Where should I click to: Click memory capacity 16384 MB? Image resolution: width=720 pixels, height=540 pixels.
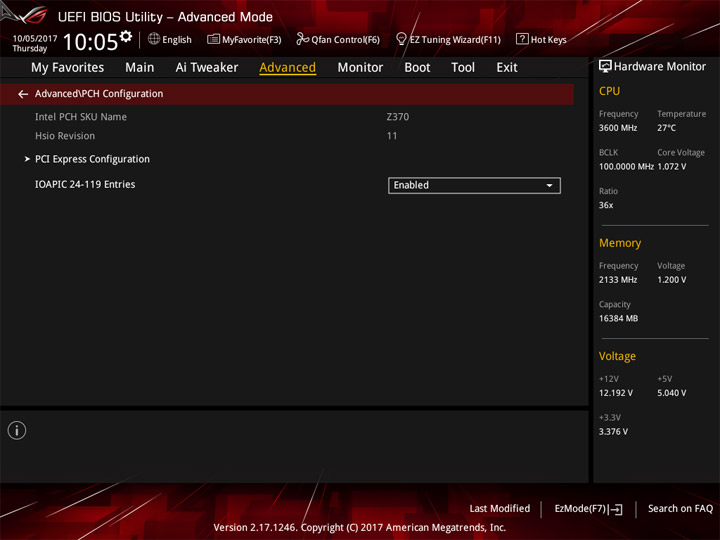point(618,318)
